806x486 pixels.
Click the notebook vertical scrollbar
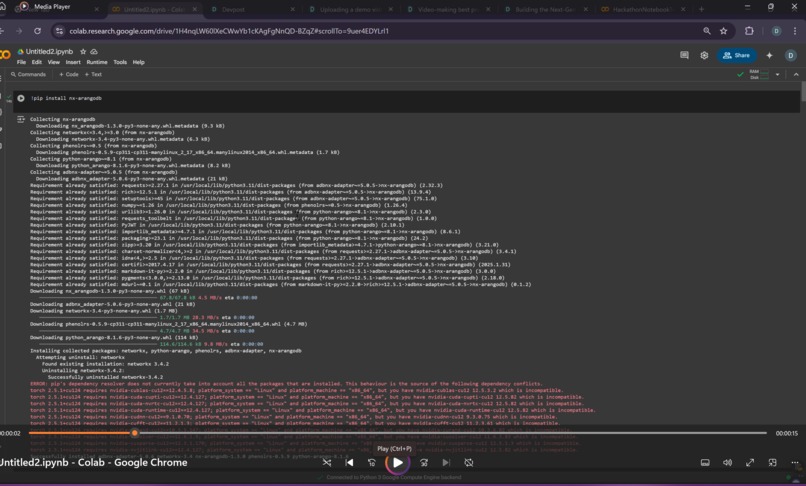(803, 92)
